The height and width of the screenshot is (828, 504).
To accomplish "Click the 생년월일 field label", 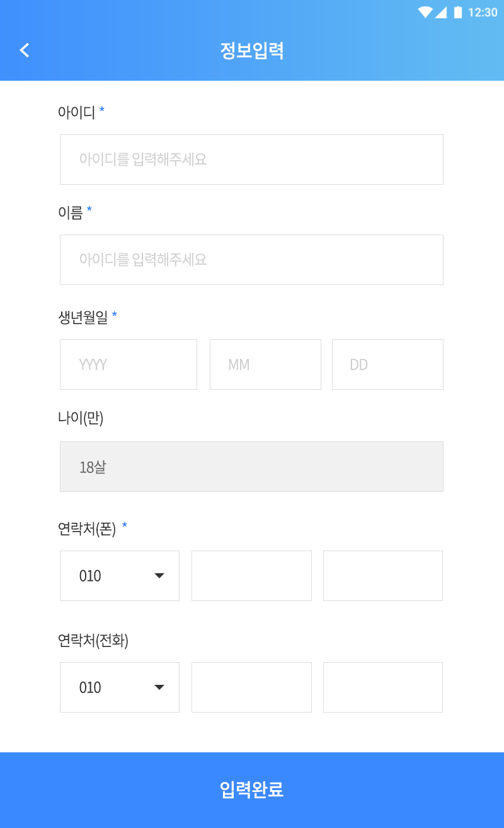I will pos(83,318).
